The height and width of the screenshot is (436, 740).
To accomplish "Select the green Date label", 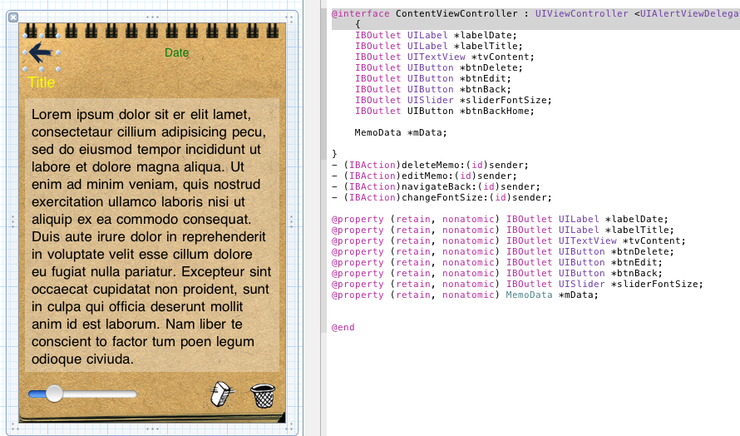I will coord(177,53).
